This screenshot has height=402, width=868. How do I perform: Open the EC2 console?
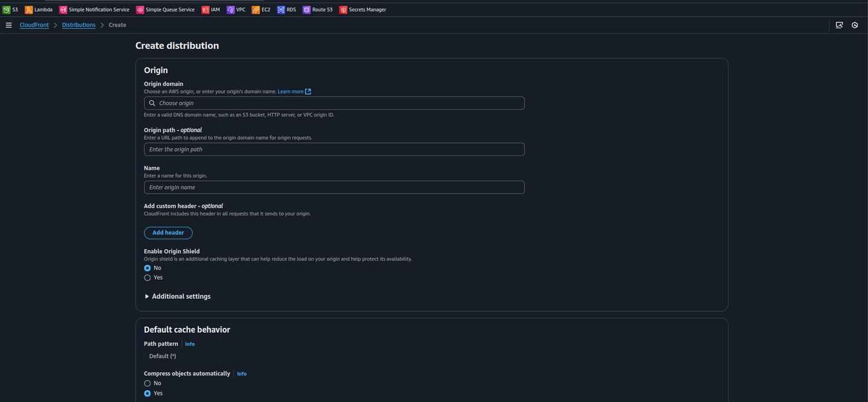261,9
